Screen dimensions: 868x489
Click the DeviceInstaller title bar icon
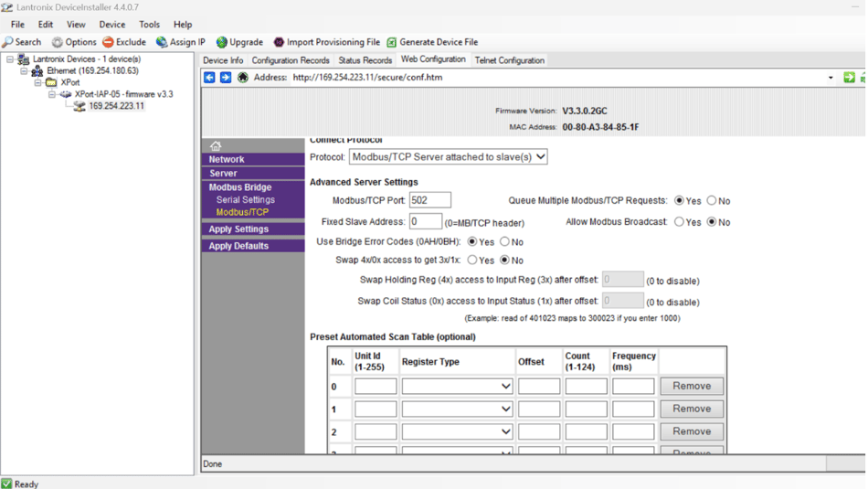click(6, 7)
